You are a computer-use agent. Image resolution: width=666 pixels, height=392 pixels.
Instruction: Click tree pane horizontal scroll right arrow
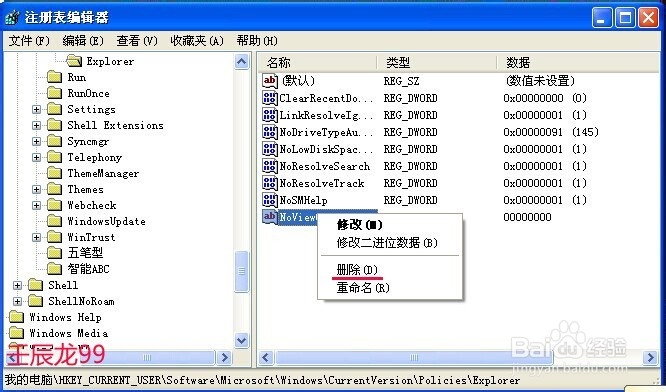pyautogui.click(x=224, y=358)
